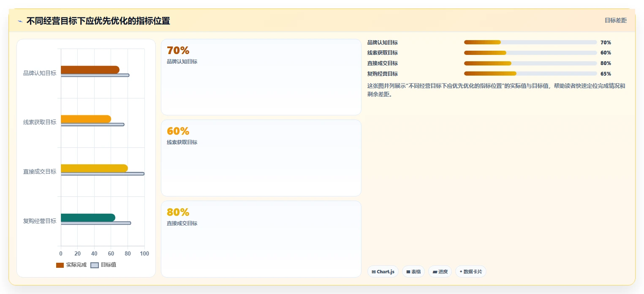Click the 品牌认知目标 progress bar
The width and height of the screenshot is (644, 294).
530,42
